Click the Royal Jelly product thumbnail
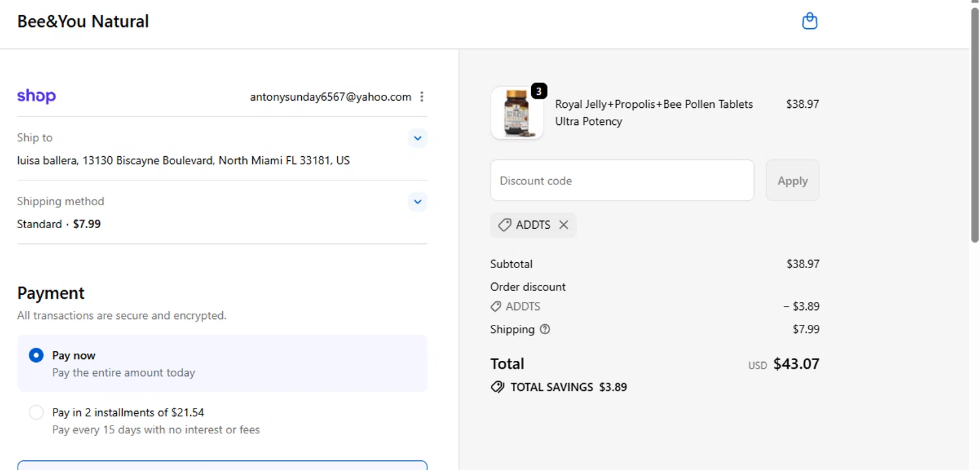980x470 pixels. (x=517, y=112)
